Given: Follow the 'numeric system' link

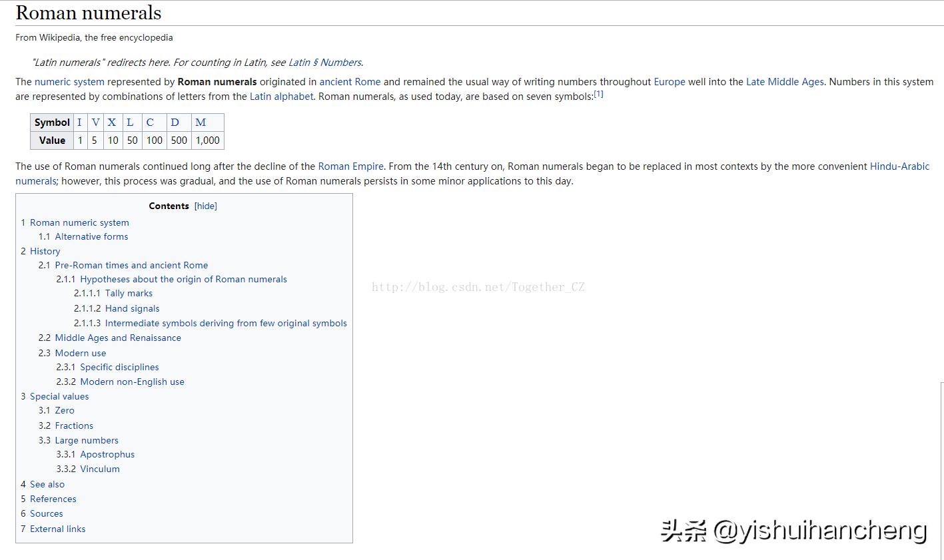Looking at the screenshot, I should click(69, 82).
